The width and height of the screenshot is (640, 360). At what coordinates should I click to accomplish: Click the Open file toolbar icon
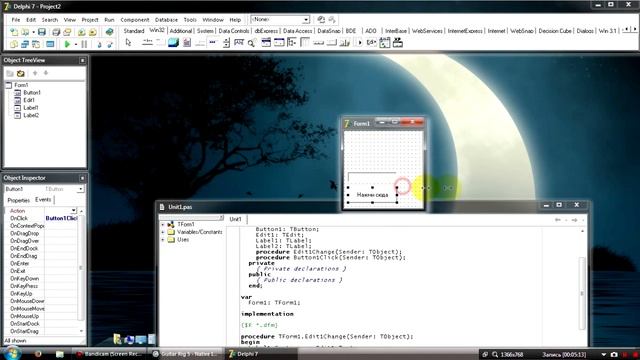(25, 31)
